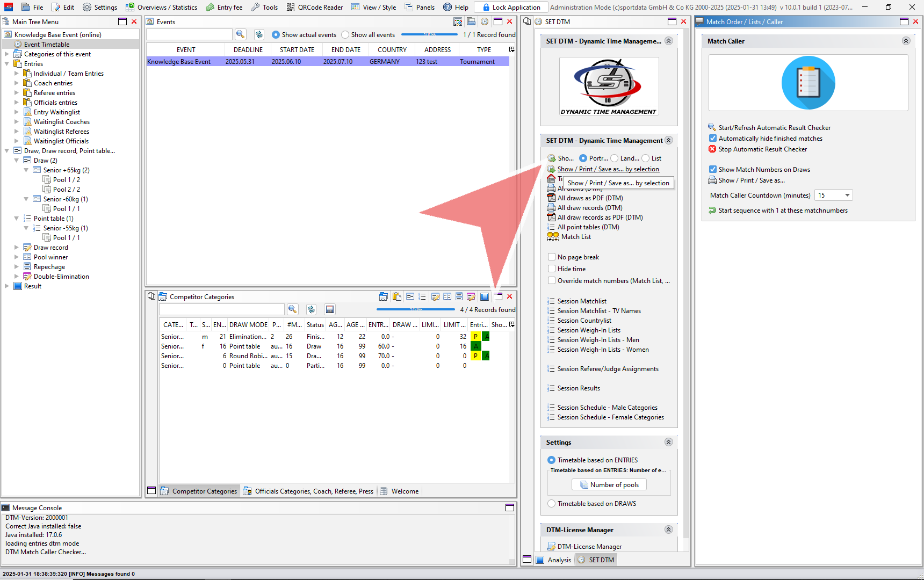924x580 pixels.
Task: Click the Events records progress bar
Action: [x=429, y=35]
